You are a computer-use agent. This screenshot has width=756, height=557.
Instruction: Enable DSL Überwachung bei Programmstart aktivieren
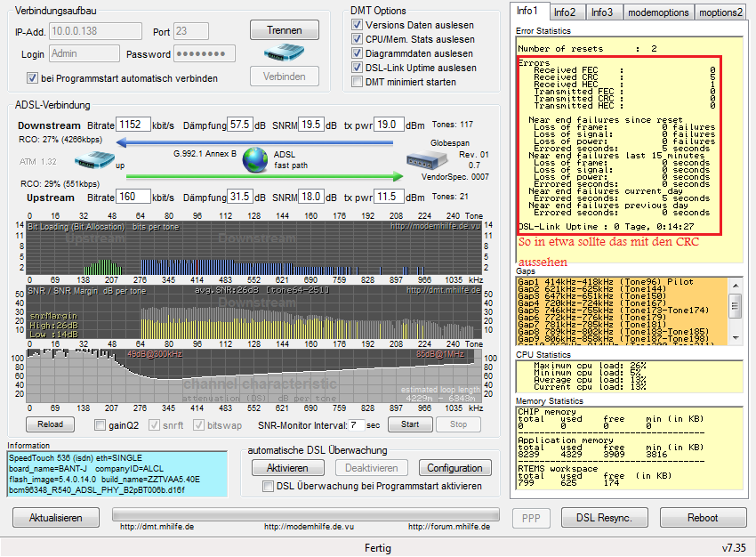point(269,487)
